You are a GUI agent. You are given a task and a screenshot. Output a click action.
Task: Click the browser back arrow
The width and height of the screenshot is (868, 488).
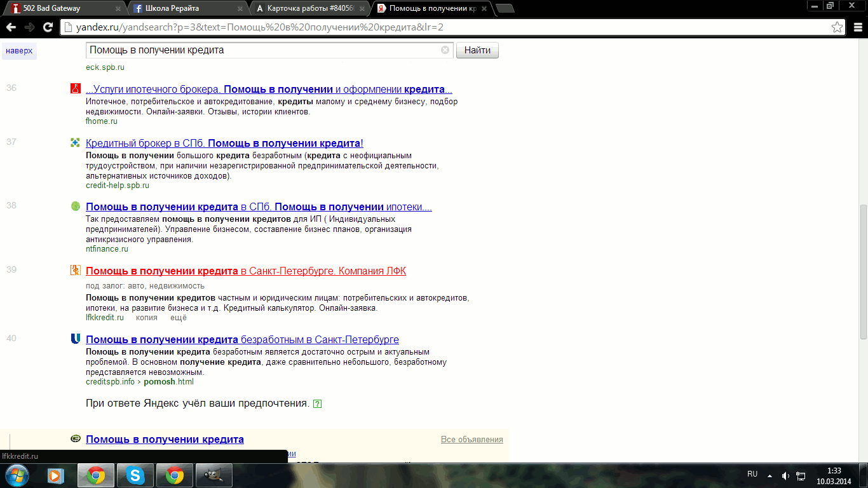click(x=10, y=27)
